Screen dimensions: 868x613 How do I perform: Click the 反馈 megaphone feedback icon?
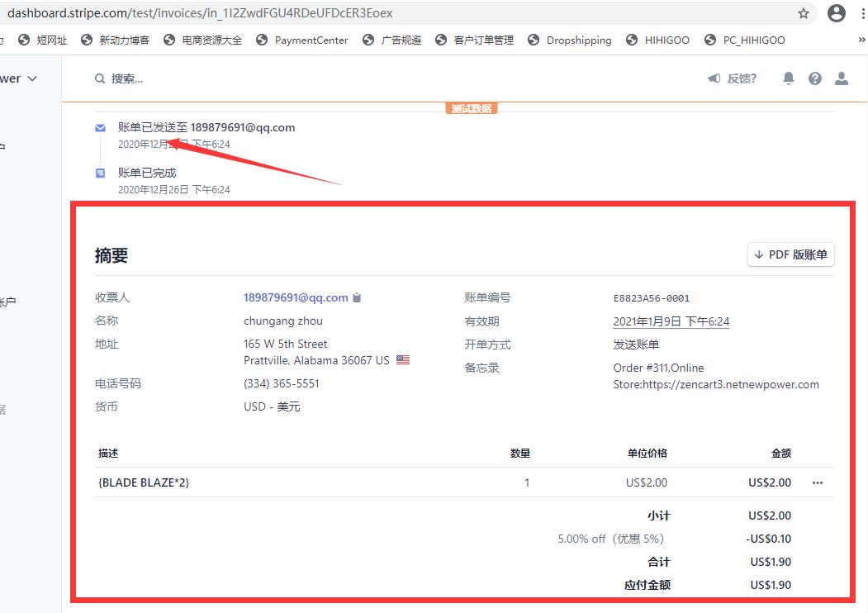pyautogui.click(x=714, y=78)
